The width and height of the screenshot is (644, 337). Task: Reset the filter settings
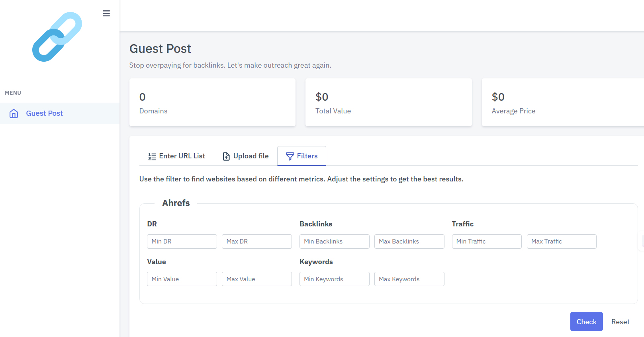[620, 322]
